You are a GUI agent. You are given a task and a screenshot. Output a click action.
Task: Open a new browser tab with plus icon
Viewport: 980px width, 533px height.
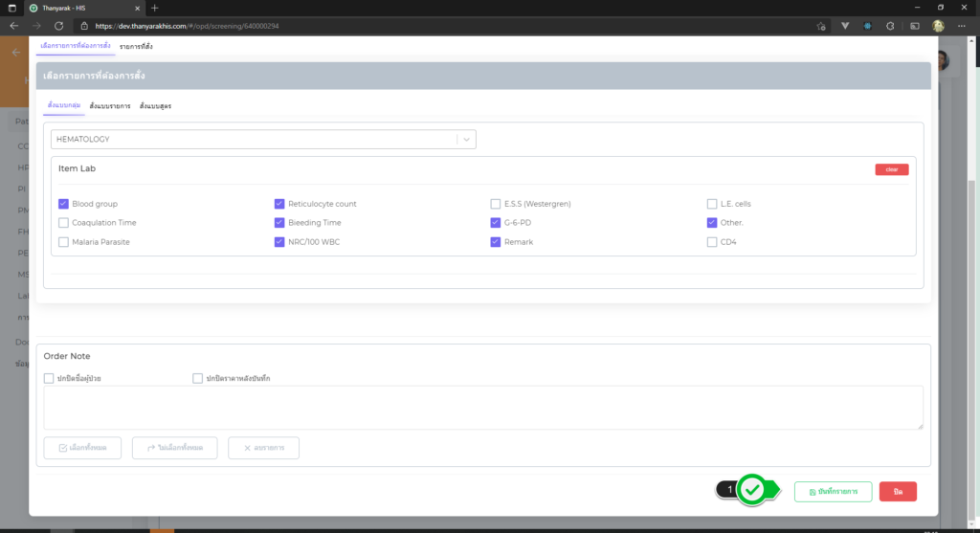point(155,8)
